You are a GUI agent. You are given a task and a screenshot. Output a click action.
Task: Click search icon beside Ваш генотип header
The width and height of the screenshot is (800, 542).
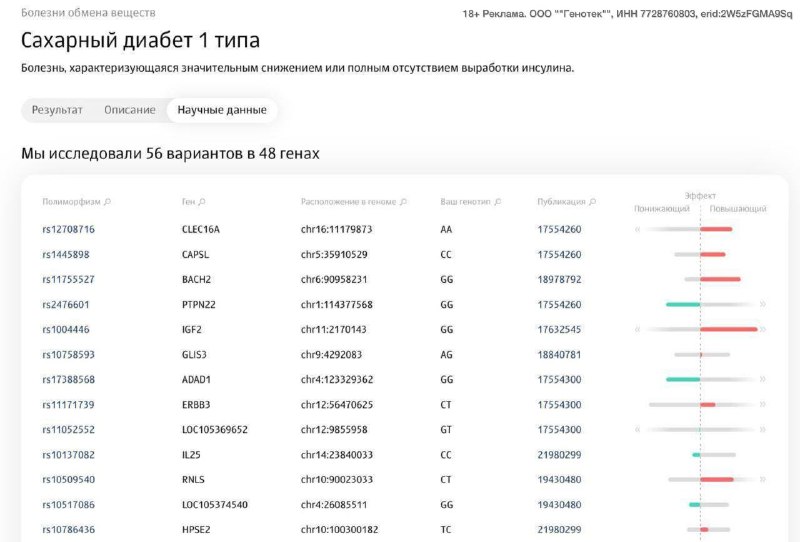click(x=497, y=202)
